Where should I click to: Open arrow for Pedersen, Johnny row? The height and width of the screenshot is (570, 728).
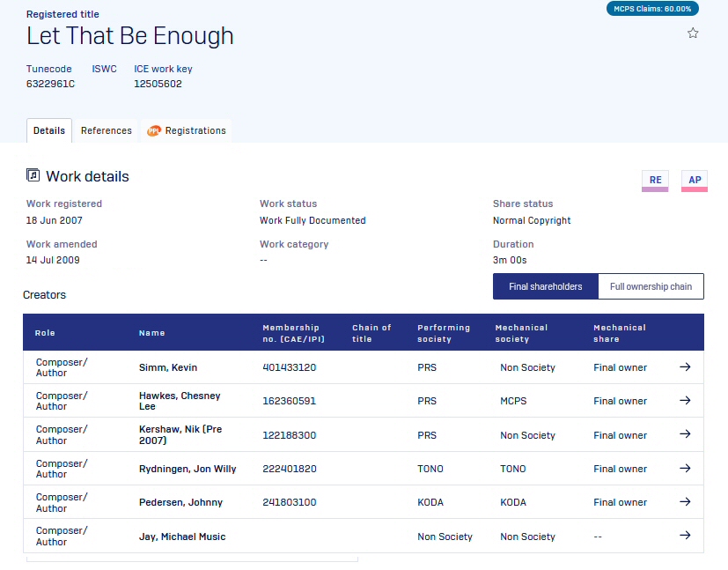(685, 502)
